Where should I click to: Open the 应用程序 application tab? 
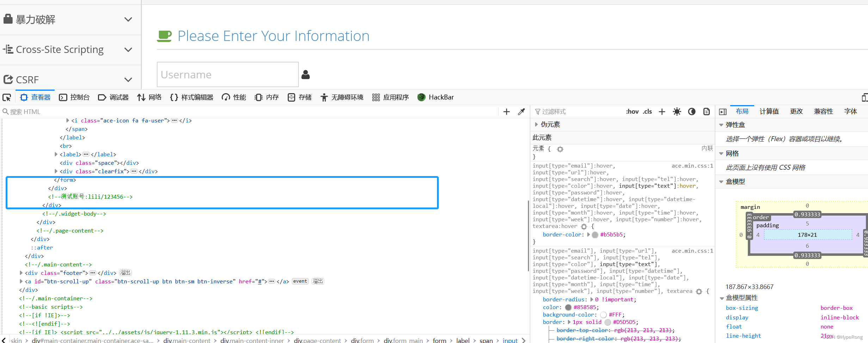click(390, 97)
